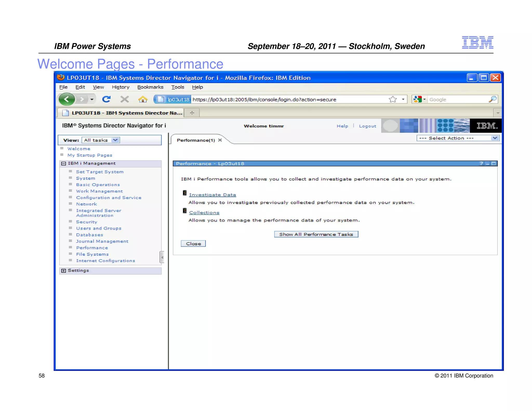Open Internet Configurations
Viewport: 532px width, 411px height.
(x=105, y=261)
